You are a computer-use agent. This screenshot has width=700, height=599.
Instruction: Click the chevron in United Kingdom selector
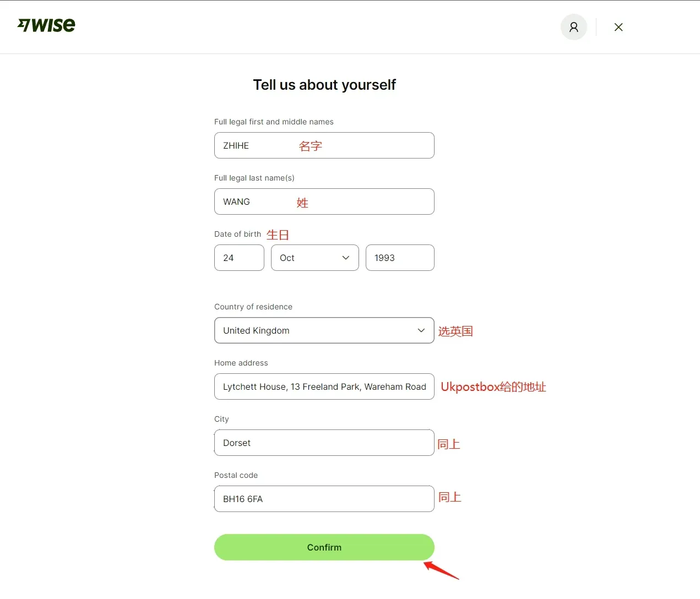(x=421, y=330)
